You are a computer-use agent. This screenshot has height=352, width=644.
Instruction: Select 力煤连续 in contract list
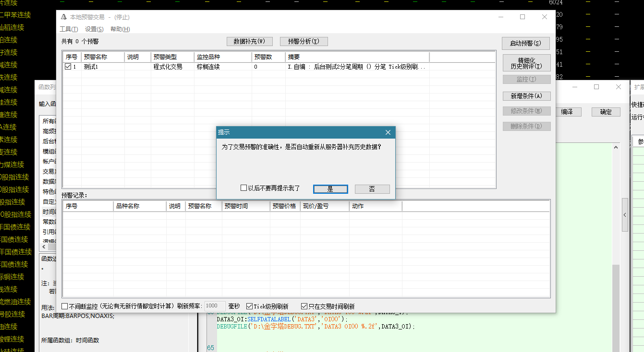pyautogui.click(x=12, y=164)
